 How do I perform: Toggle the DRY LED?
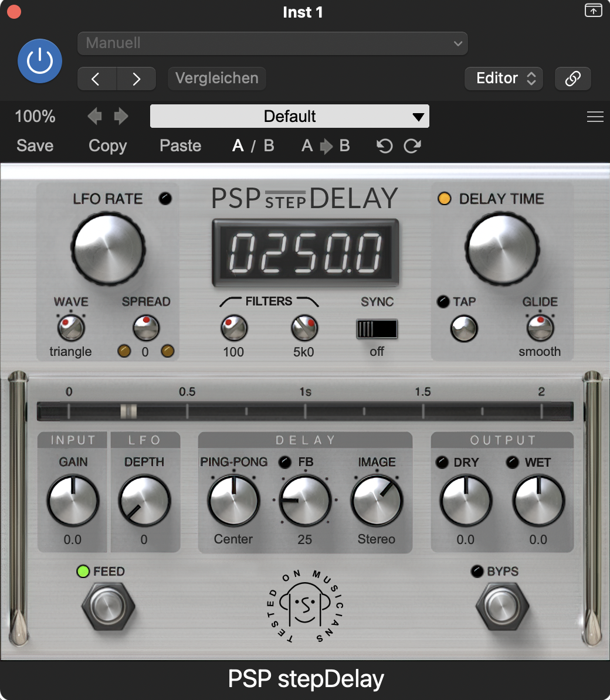coord(442,463)
